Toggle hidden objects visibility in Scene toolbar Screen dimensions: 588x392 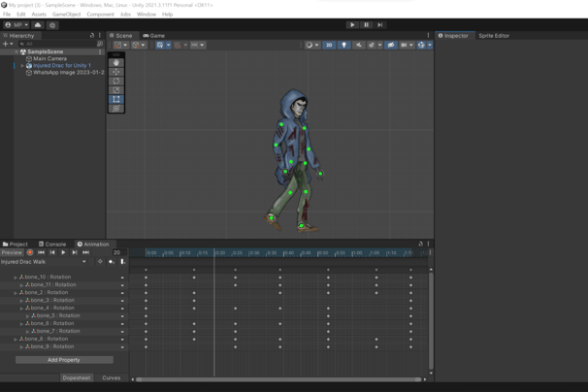391,45
